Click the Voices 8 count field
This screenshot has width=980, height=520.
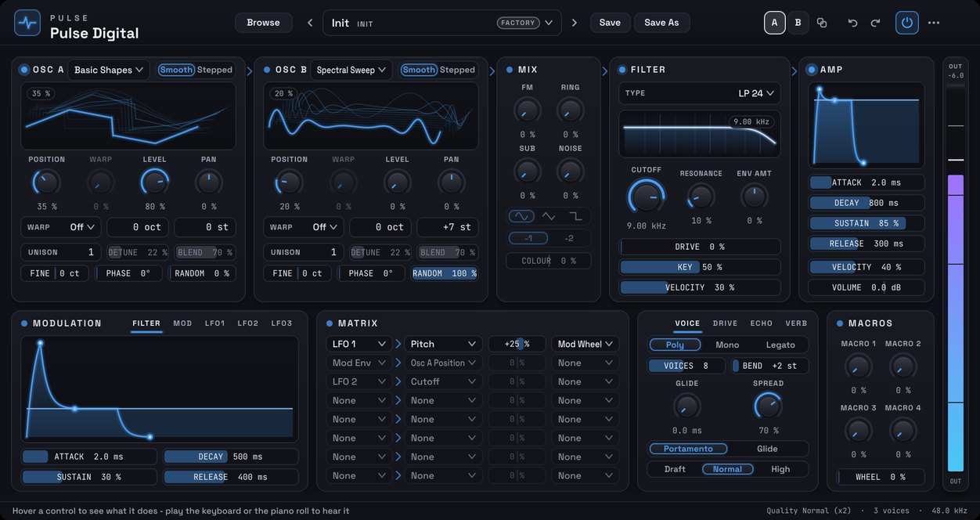(686, 366)
